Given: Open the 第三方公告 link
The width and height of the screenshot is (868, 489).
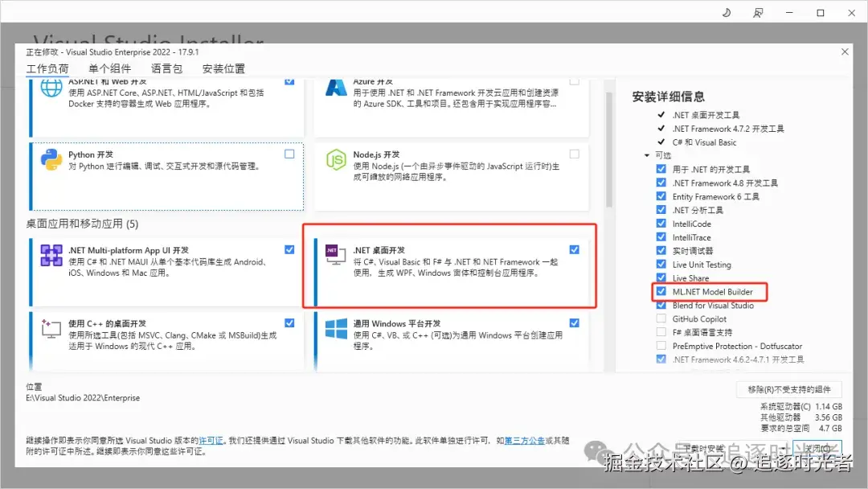Looking at the screenshot, I should coord(524,441).
